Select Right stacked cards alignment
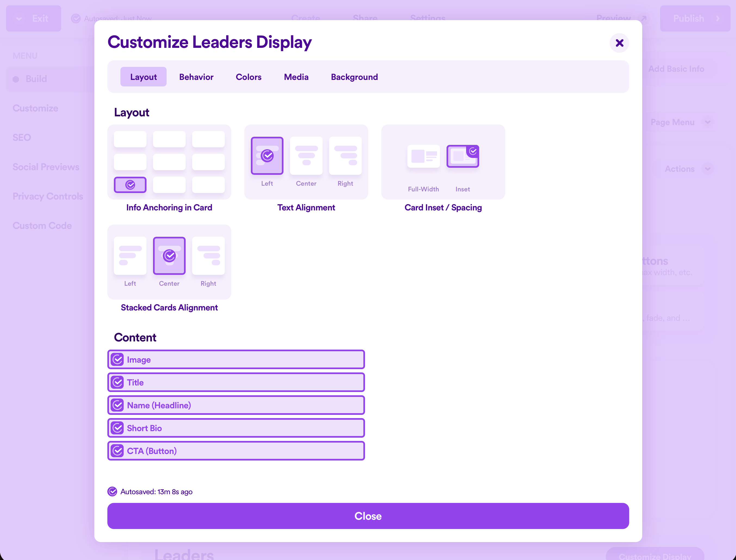Image resolution: width=736 pixels, height=560 pixels. (x=208, y=256)
